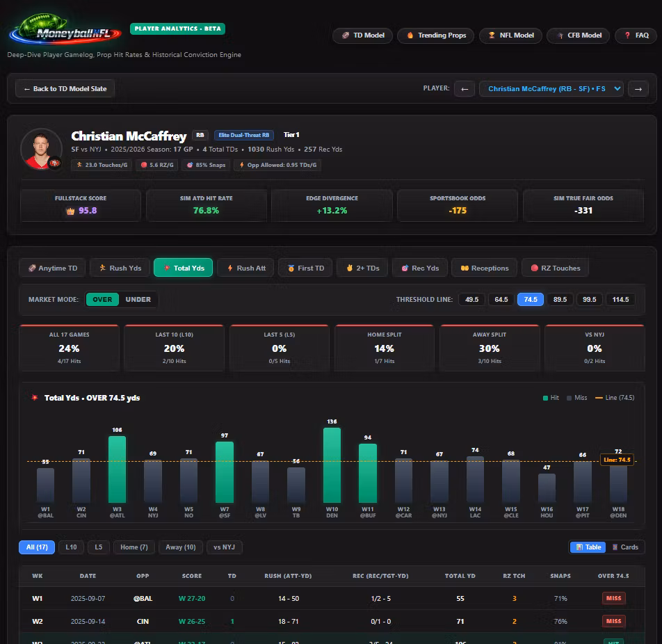Switch to the Rush Att tab
Screen dimensions: 662x644
[x=245, y=268]
